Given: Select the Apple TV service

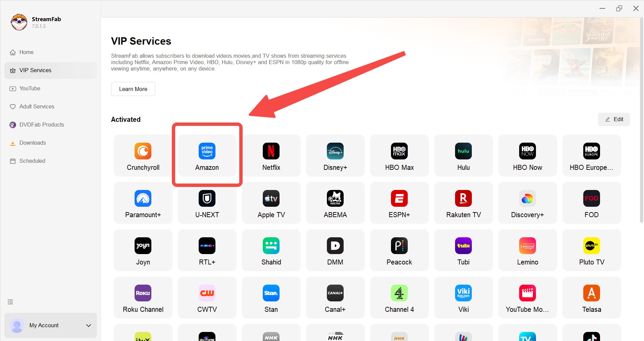Looking at the screenshot, I should [271, 203].
